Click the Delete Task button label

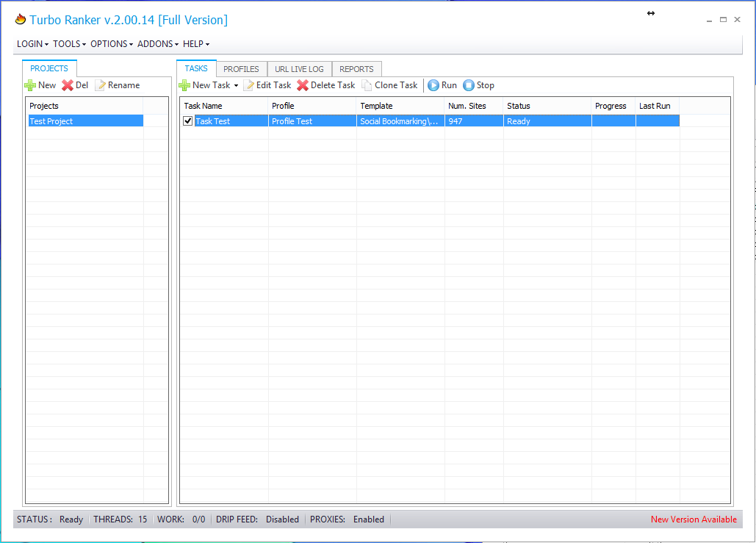(333, 85)
